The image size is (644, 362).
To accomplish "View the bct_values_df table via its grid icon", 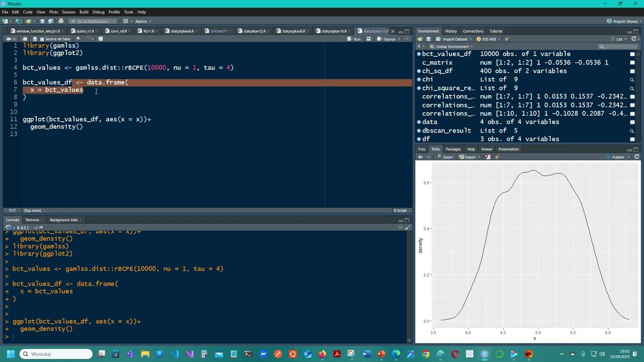I will coord(632,54).
